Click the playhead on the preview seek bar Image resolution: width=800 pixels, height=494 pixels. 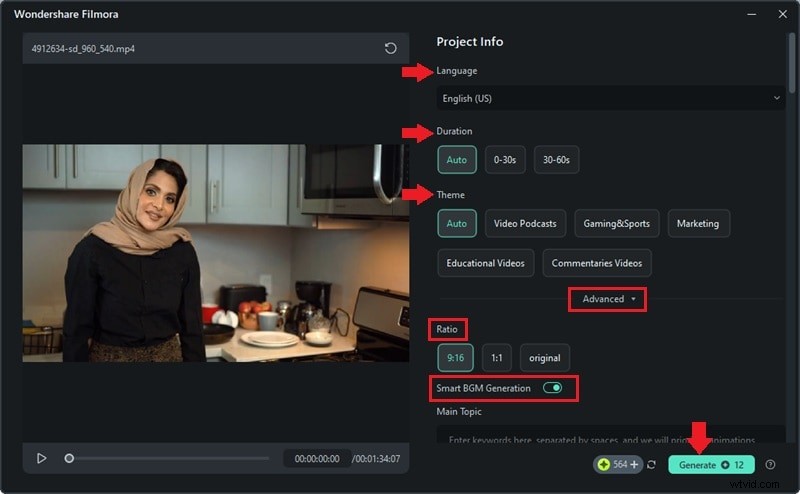(69, 458)
